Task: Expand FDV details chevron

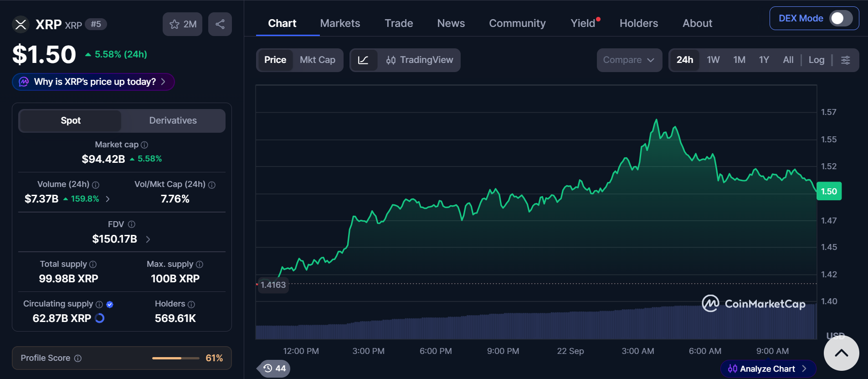Action: [148, 239]
